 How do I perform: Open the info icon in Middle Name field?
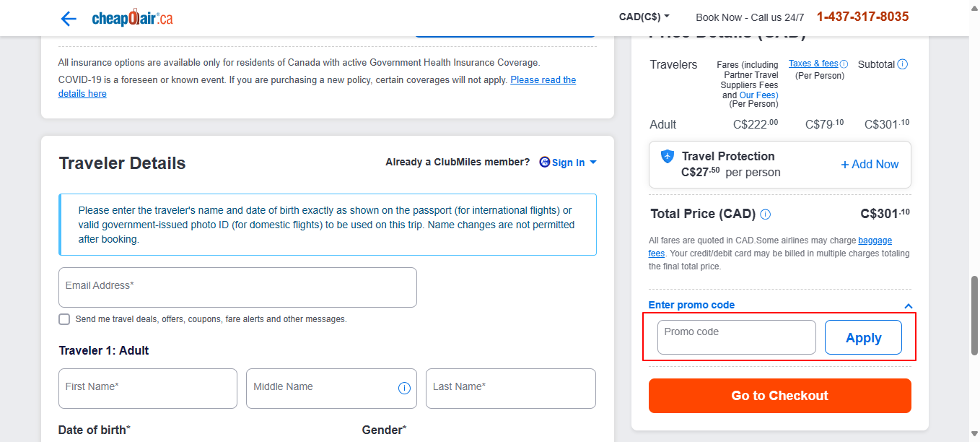(404, 388)
